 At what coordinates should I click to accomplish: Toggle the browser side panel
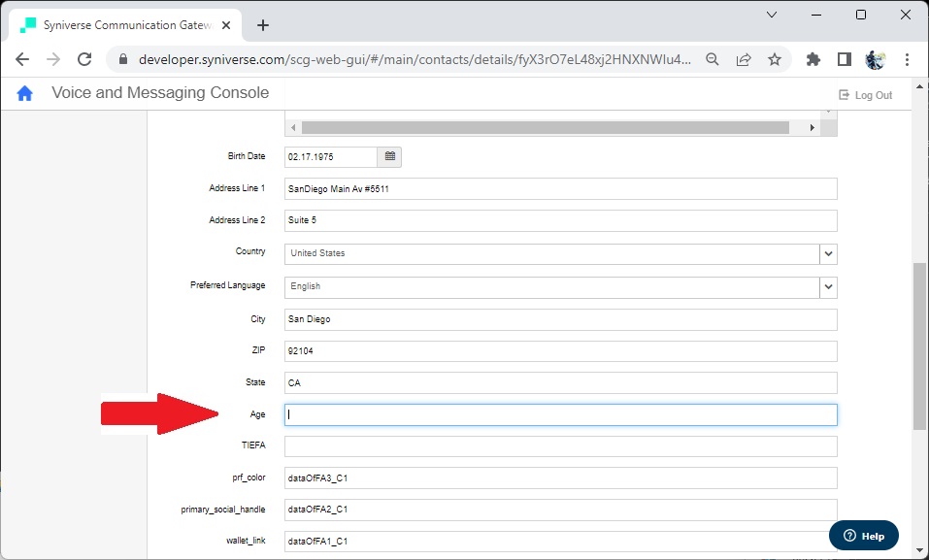[845, 59]
